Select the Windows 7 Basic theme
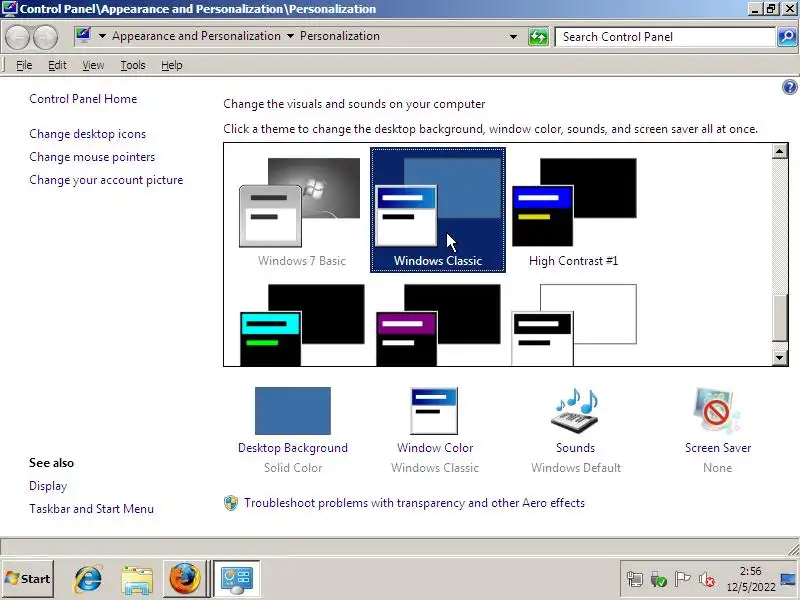 302,212
